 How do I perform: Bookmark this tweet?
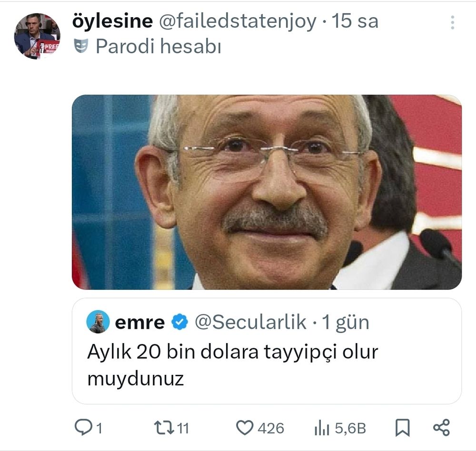tap(403, 428)
